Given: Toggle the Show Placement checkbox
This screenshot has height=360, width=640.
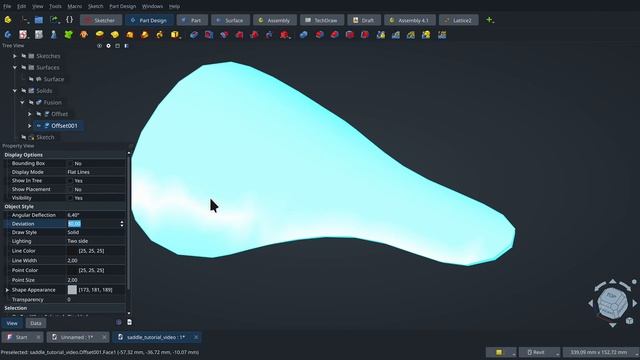Looking at the screenshot, I should pos(70,189).
